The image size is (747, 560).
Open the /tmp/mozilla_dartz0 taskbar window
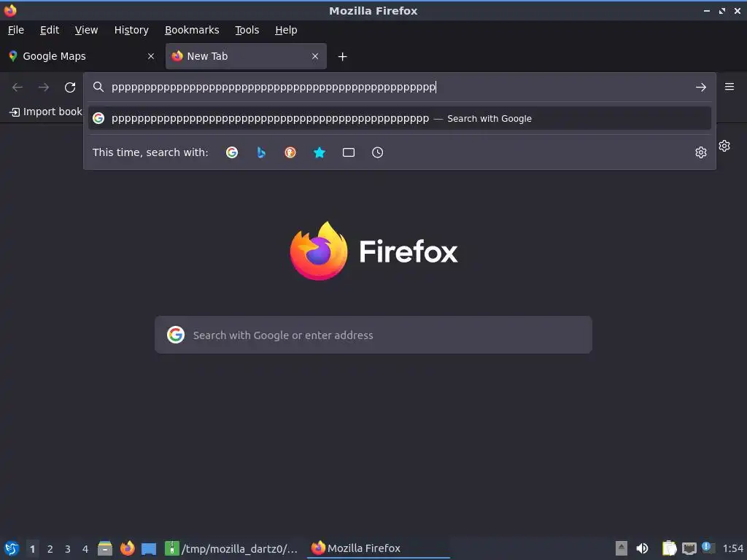(x=231, y=548)
